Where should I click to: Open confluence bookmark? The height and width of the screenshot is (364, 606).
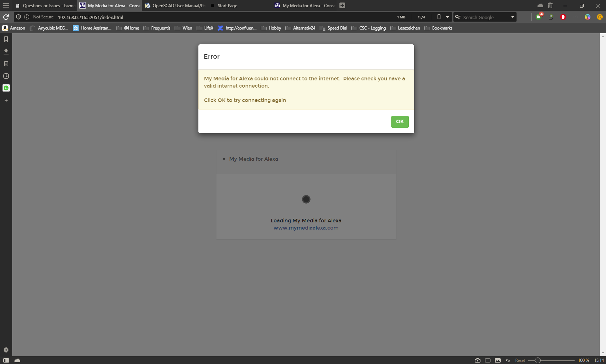point(237,28)
